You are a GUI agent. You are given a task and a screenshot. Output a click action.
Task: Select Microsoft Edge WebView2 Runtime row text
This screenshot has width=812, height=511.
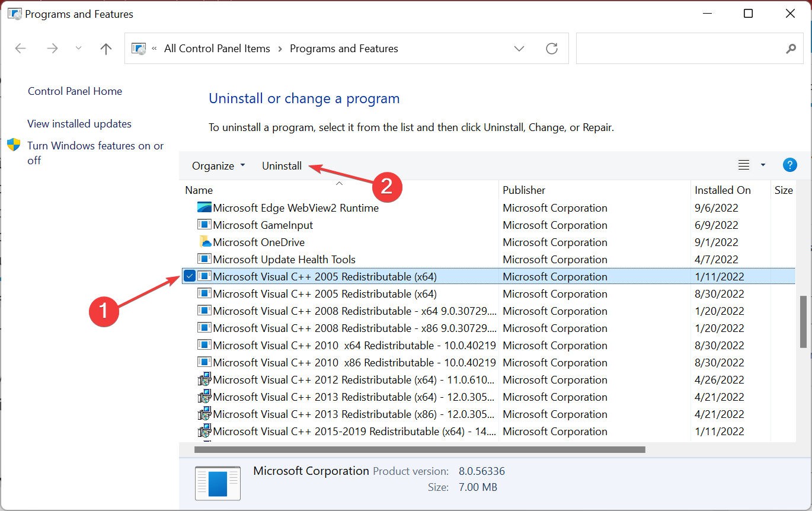click(x=296, y=208)
